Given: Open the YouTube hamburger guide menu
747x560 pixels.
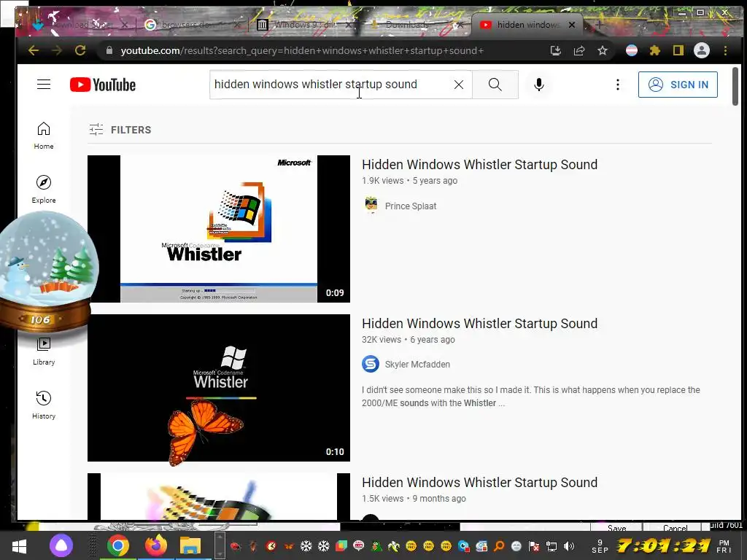Looking at the screenshot, I should pos(44,85).
